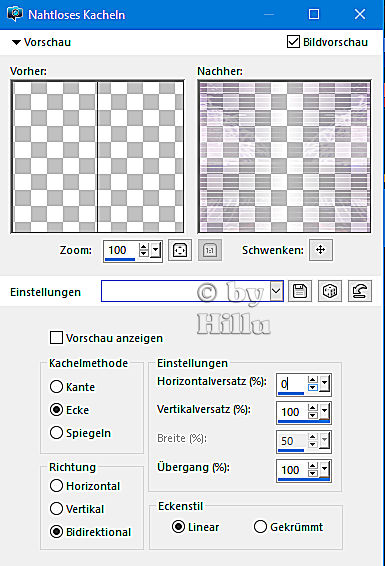The width and height of the screenshot is (385, 566).
Task: Increase Horizontalversatz with the up arrow
Action: pos(312,380)
